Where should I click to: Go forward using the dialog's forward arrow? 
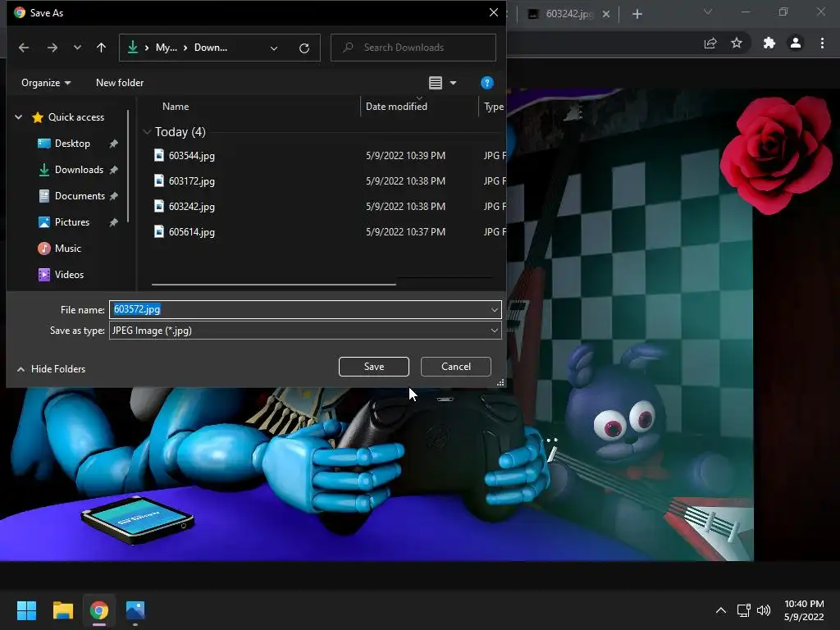point(52,48)
